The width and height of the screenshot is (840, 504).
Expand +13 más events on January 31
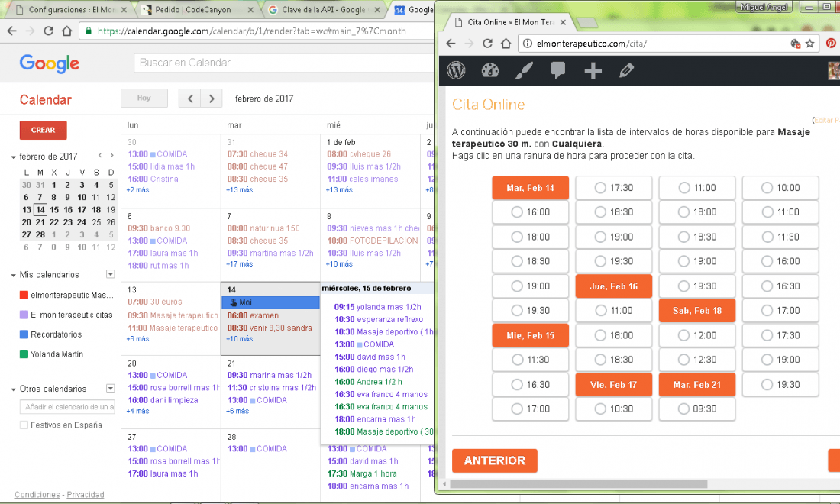click(240, 190)
